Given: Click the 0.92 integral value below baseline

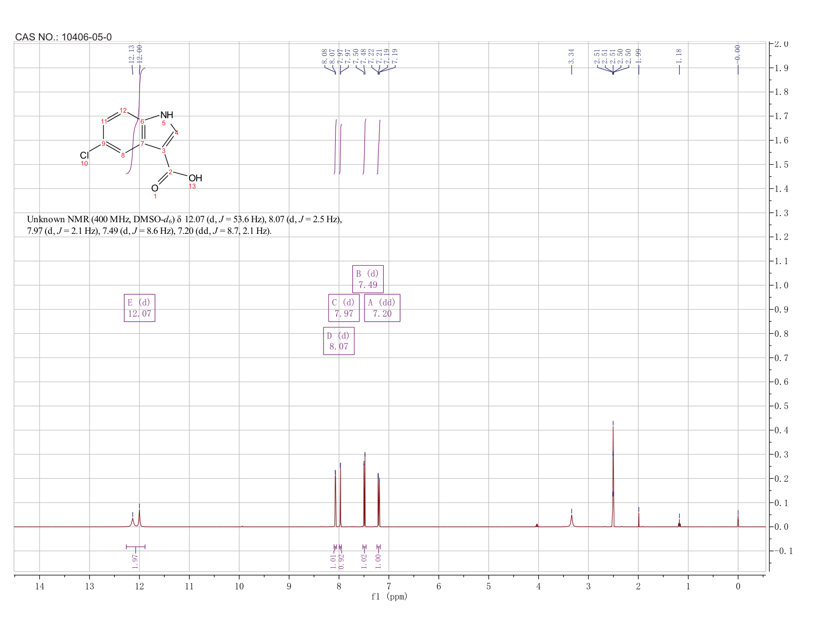Looking at the screenshot, I should pos(341,561).
